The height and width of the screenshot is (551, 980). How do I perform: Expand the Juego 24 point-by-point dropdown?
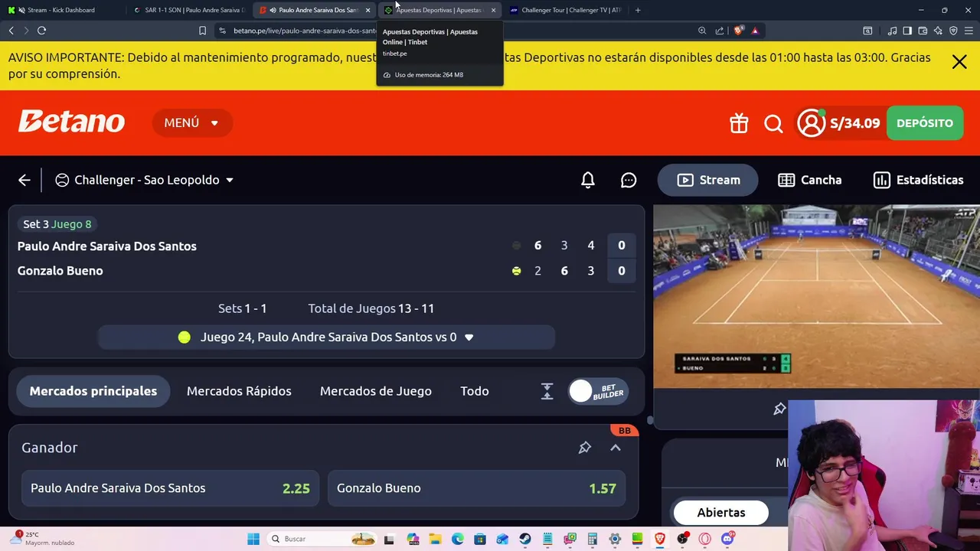326,337
